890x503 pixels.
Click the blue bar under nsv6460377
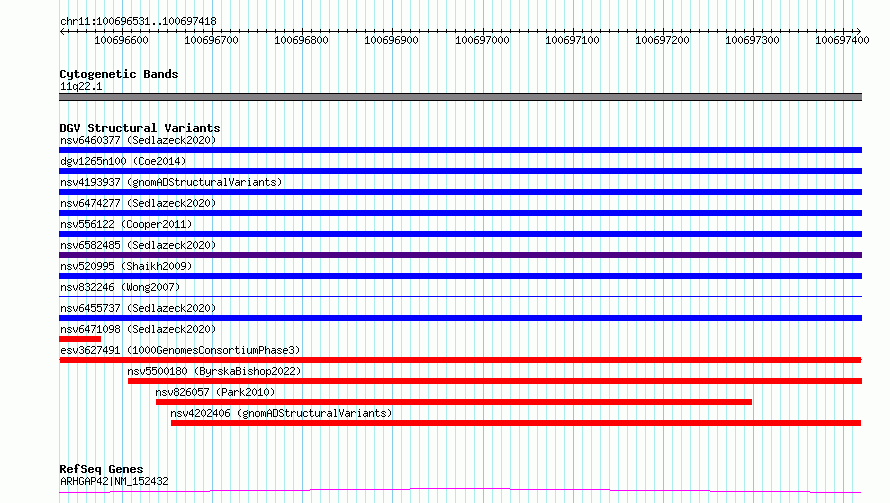[460, 150]
